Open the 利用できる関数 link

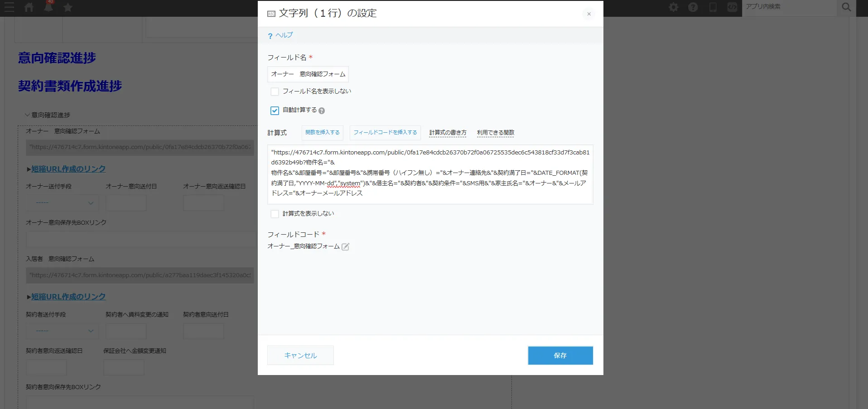pyautogui.click(x=495, y=133)
